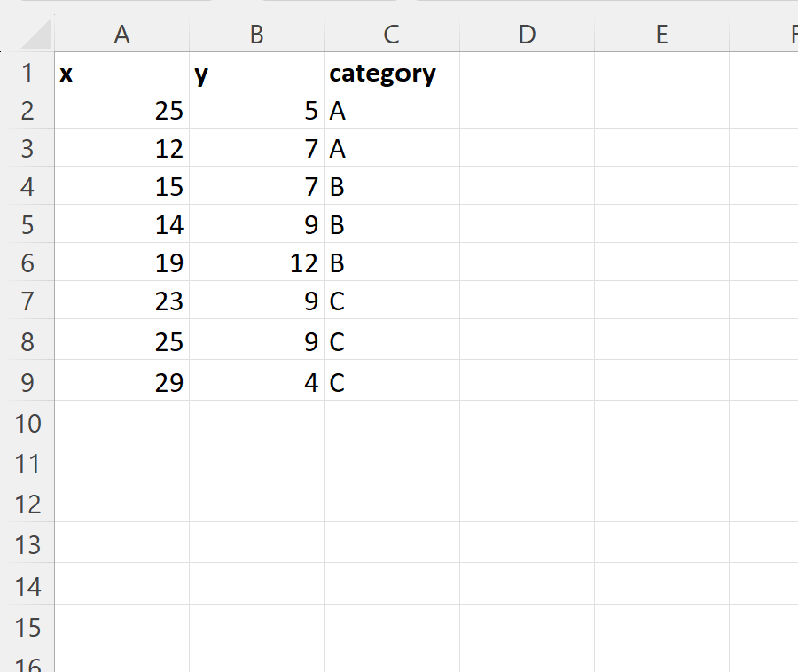Select column E header

pos(661,35)
